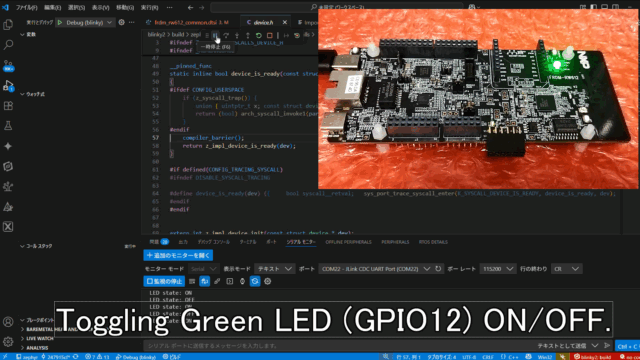The width and height of the screenshot is (640, 360).
Task: Click the Stop debug square icon
Action: click(269, 36)
